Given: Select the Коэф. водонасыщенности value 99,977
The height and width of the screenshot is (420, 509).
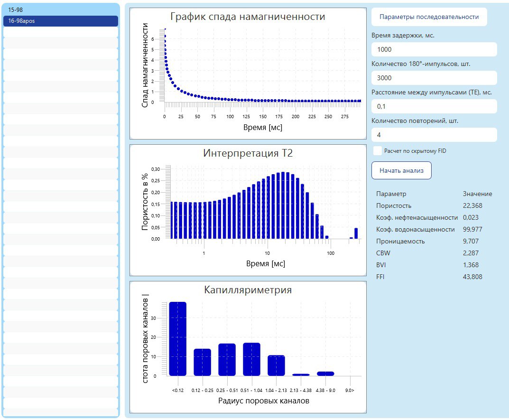Looking at the screenshot, I should [472, 229].
